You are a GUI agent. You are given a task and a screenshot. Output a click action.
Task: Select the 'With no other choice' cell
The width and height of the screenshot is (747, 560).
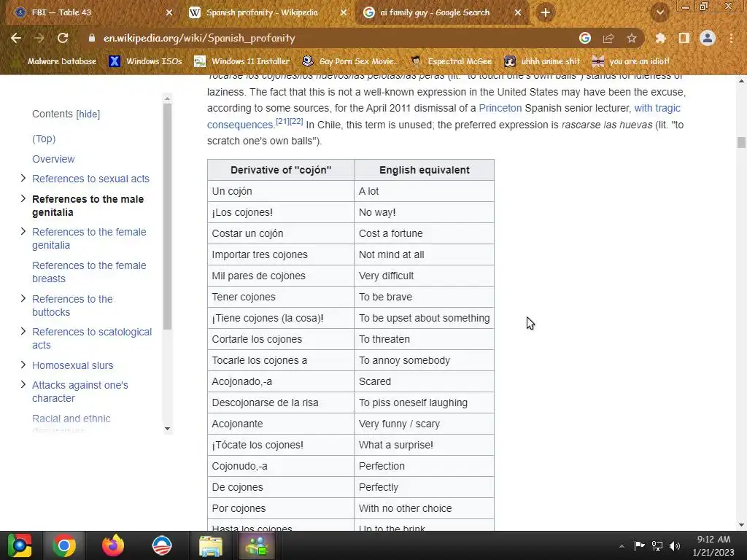(x=424, y=508)
